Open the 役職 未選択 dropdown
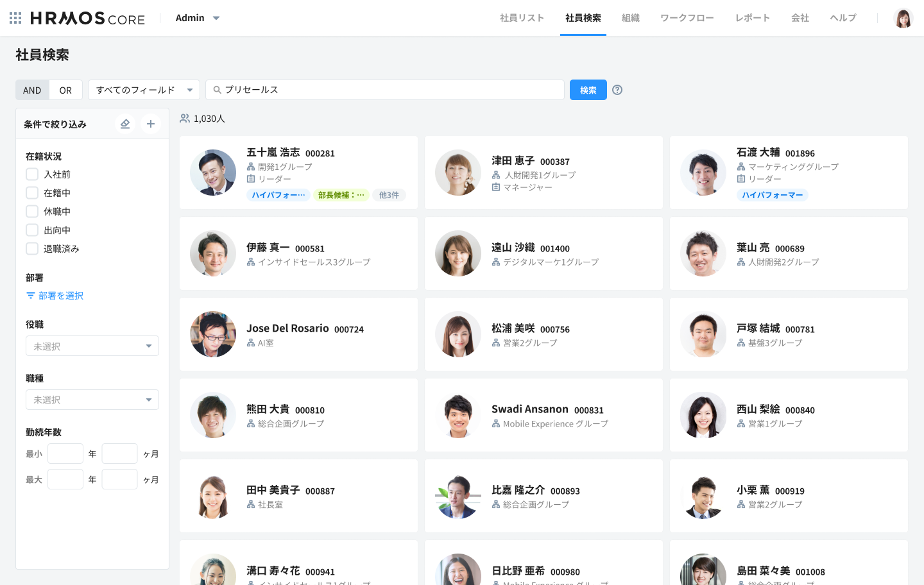924x585 pixels. (92, 346)
